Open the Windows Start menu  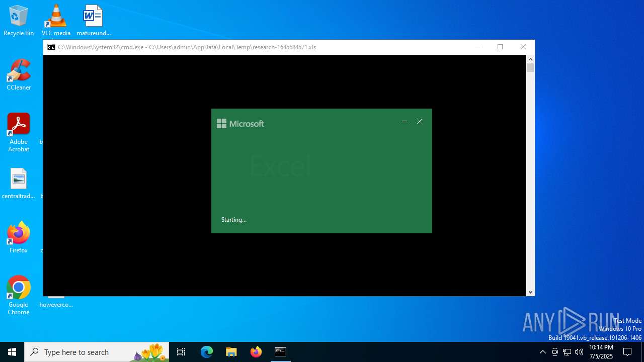pos(12,352)
